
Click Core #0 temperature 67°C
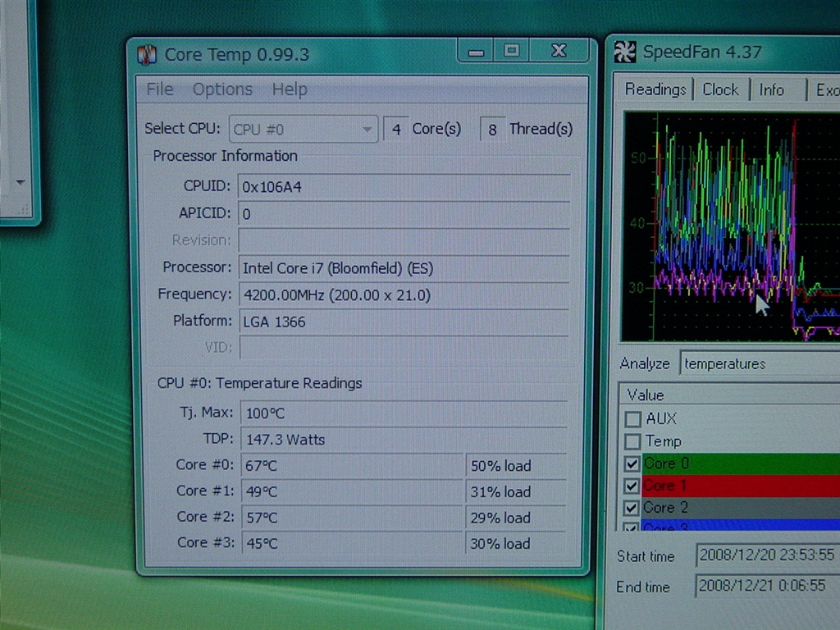pos(353,466)
